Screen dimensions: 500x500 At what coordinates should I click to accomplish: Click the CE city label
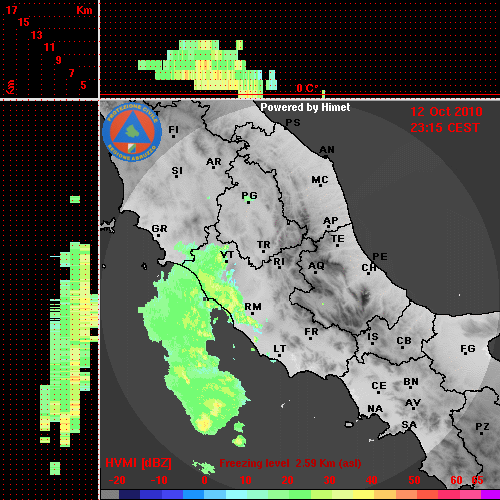[x=379, y=386]
